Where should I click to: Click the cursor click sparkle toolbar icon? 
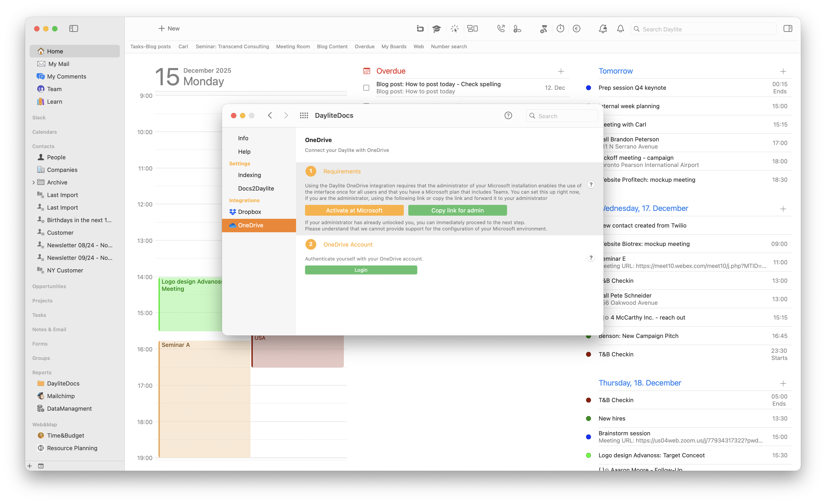454,29
